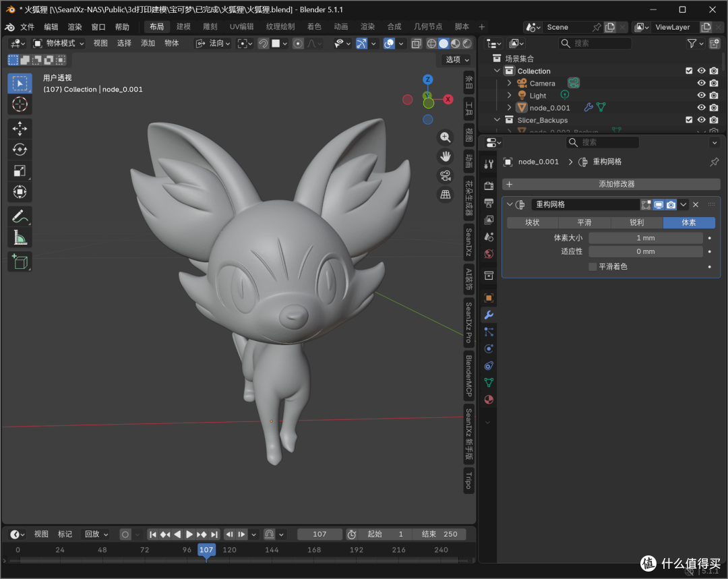Image resolution: width=728 pixels, height=579 pixels.
Task: Open the Object Data mesh properties tab
Action: pyautogui.click(x=489, y=383)
